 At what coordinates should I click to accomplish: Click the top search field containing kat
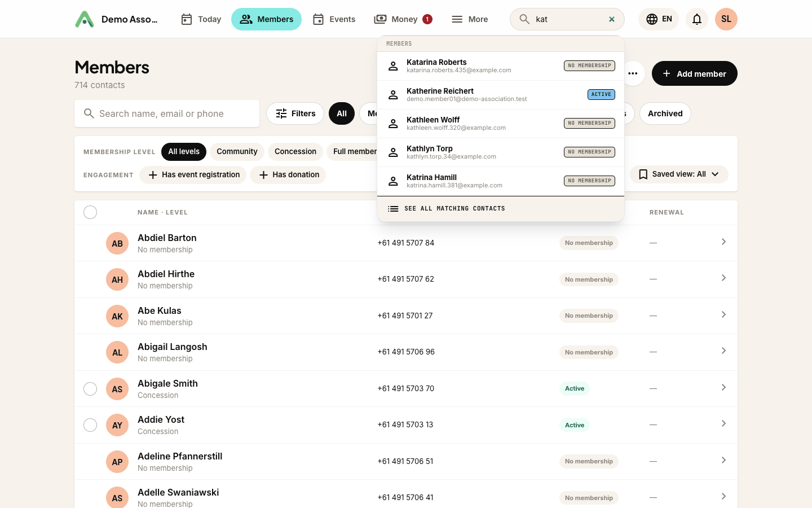(x=567, y=19)
